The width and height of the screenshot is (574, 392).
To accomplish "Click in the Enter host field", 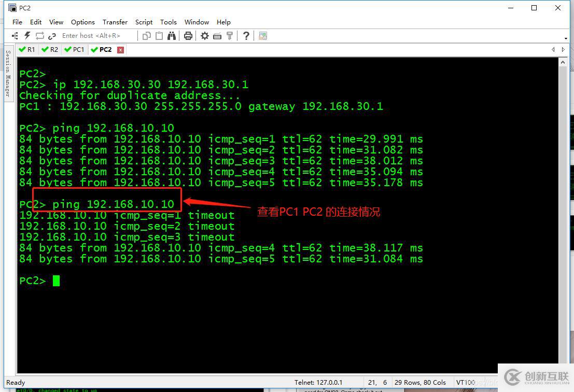I will pos(96,36).
